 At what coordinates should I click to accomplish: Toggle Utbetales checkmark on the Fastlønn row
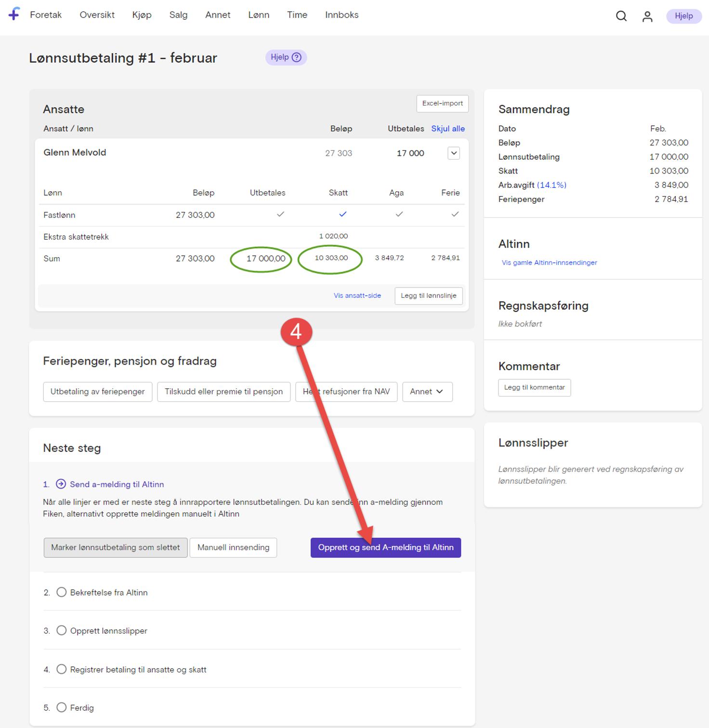click(280, 214)
